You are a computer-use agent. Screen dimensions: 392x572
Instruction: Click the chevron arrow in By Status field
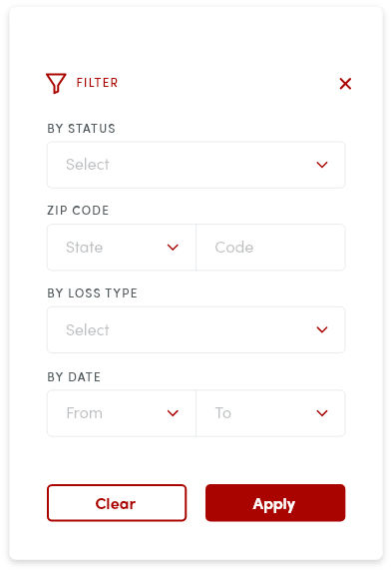point(322,165)
